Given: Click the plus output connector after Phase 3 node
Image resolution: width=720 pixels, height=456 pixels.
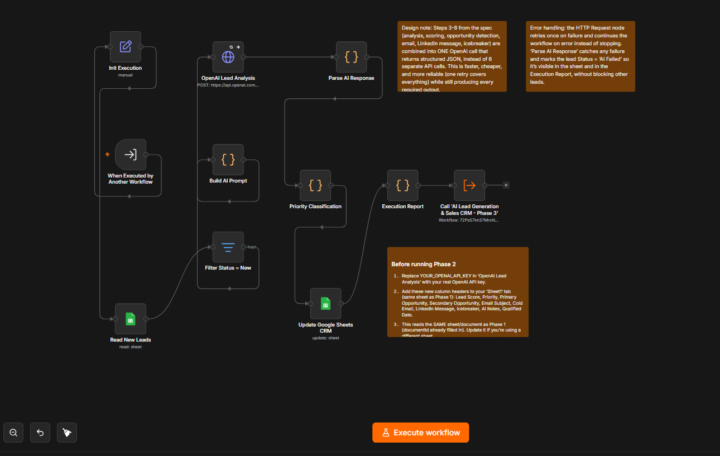Looking at the screenshot, I should coord(506,185).
